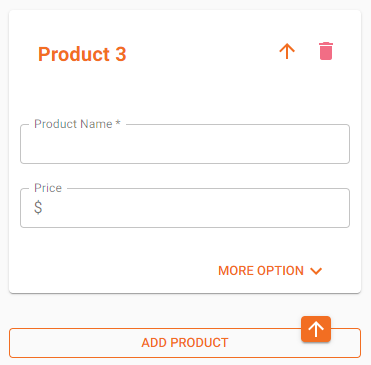Image resolution: width=371 pixels, height=365 pixels.
Task: Show more options for Product 3
Action: click(x=270, y=271)
